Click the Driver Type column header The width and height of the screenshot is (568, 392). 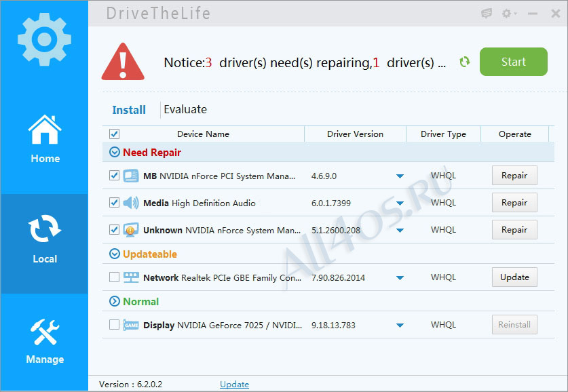[443, 134]
